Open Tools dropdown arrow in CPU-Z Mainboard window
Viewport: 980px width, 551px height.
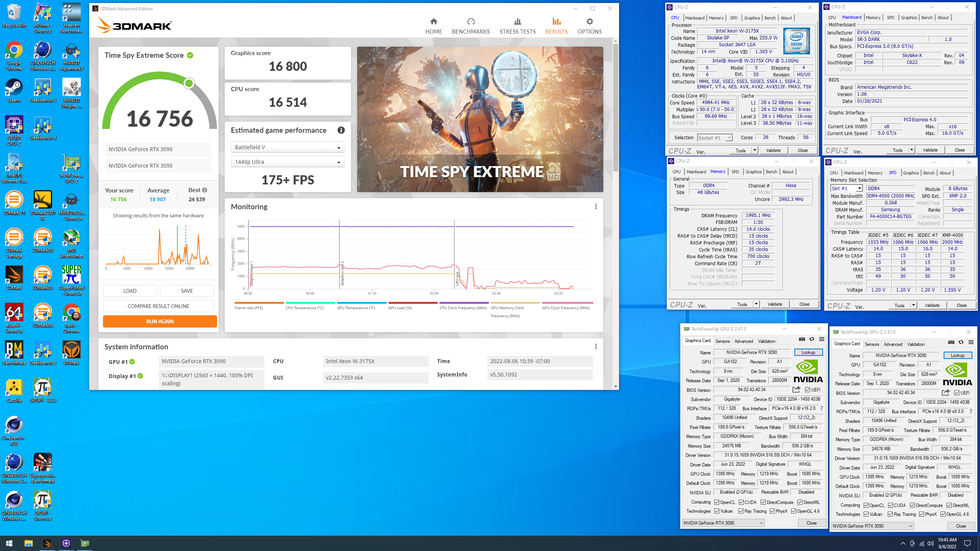911,150
